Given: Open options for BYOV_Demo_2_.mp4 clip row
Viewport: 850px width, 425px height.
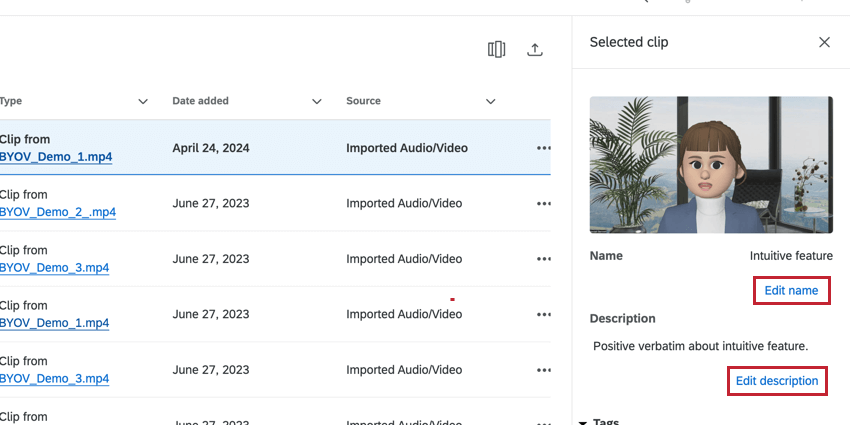Looking at the screenshot, I should pos(544,203).
